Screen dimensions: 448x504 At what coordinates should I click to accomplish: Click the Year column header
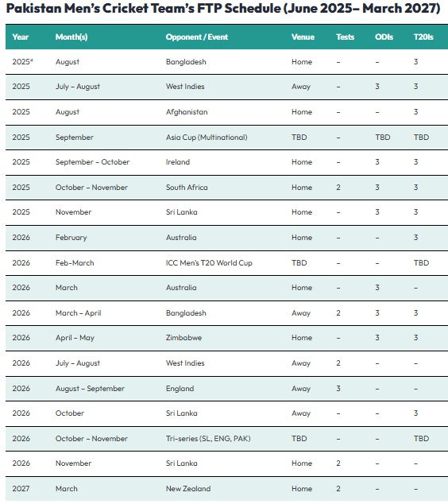[20, 37]
